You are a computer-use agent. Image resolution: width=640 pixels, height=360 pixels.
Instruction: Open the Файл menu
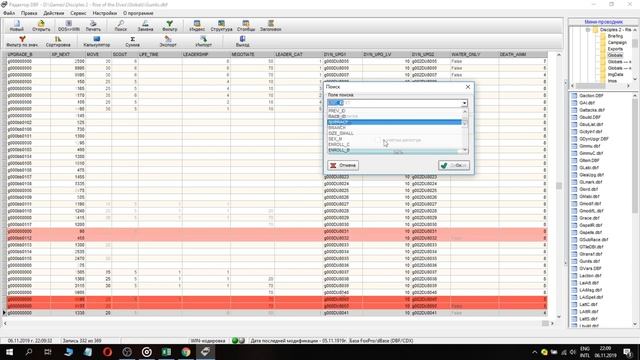click(x=9, y=13)
